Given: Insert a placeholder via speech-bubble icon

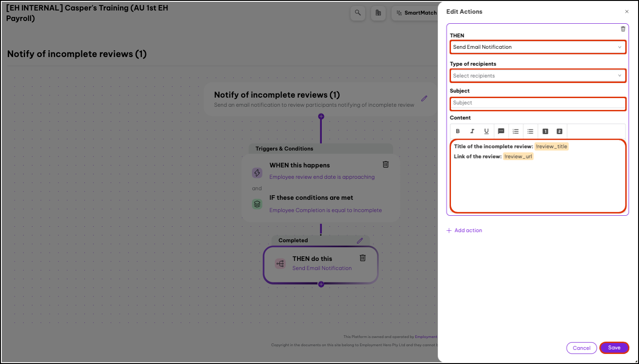Looking at the screenshot, I should click(501, 131).
